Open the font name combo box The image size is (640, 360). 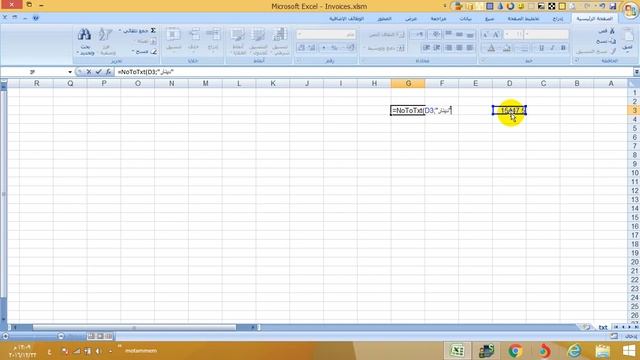click(x=547, y=35)
